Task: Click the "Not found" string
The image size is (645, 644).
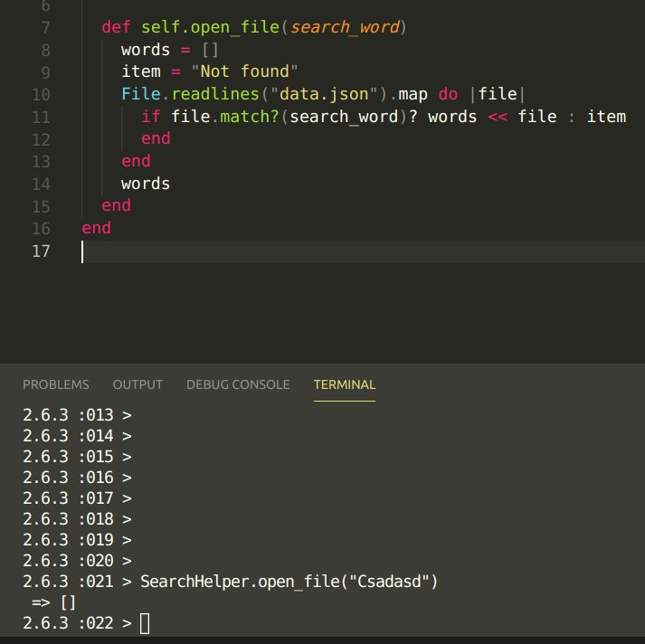Action: tap(244, 71)
